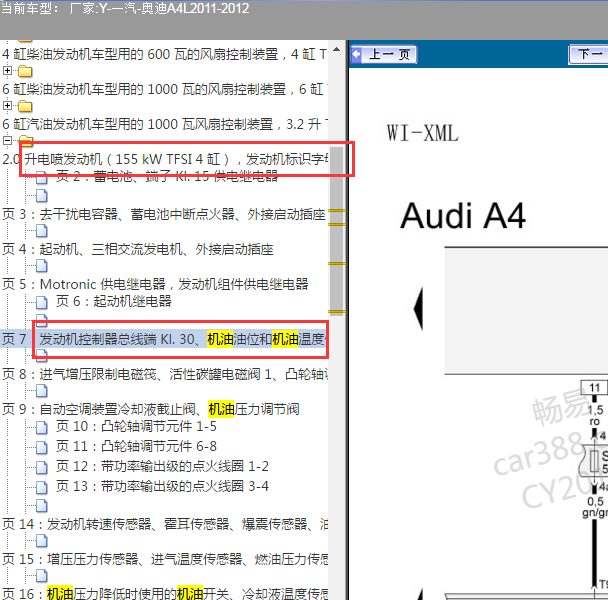608x600 pixels.
Task: Expand the 6 缸汽油发动机 1000 瓦 folder node
Action: pos(7,105)
